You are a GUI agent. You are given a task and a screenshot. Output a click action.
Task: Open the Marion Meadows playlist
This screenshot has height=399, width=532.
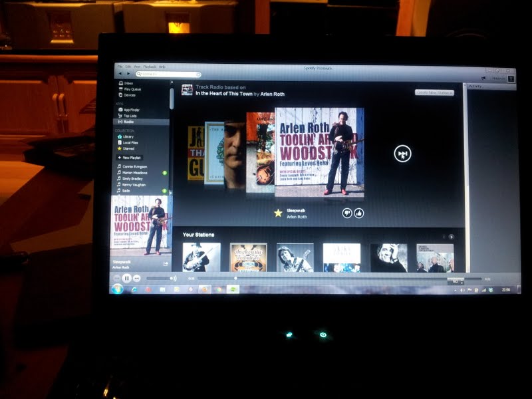[x=132, y=173]
